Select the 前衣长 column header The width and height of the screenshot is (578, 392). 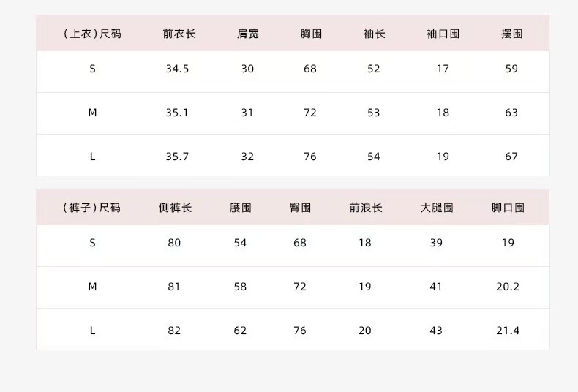[179, 34]
